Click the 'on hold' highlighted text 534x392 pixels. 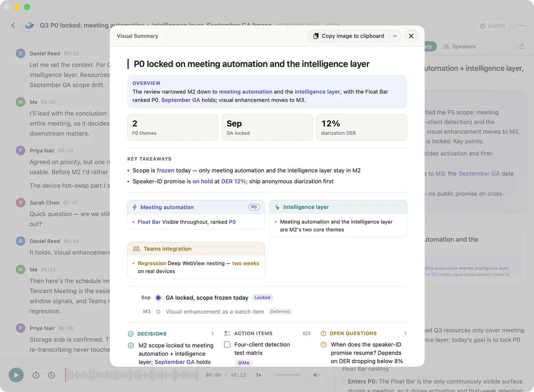(202, 182)
